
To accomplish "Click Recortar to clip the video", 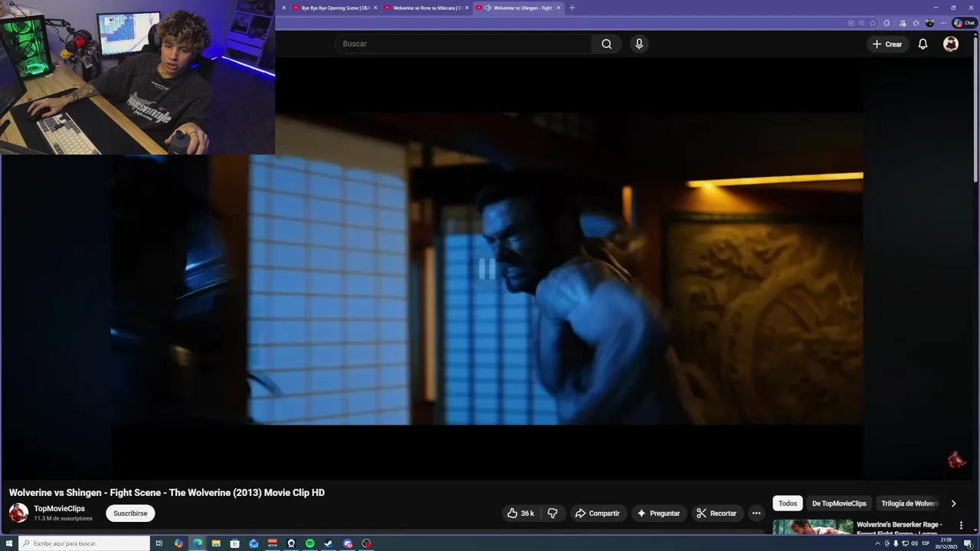I will (x=717, y=514).
